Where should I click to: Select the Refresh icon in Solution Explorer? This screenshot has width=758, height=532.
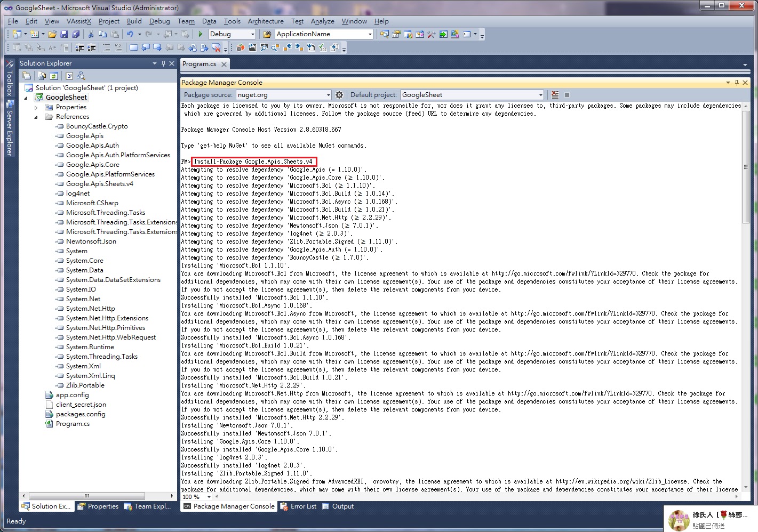point(54,75)
